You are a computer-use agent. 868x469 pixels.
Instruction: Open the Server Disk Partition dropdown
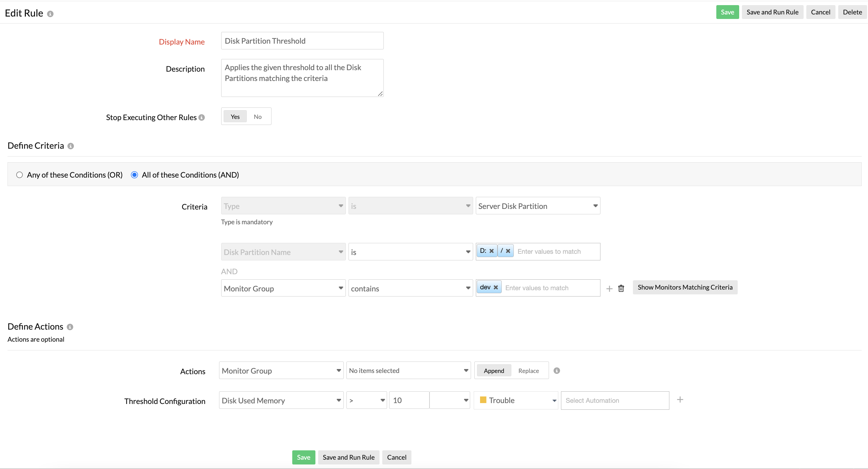[538, 206]
